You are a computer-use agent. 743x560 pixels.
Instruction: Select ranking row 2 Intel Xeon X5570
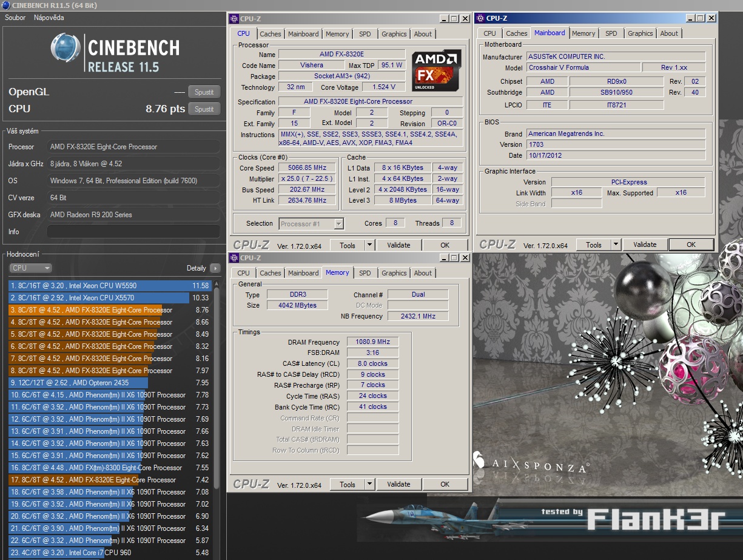pos(110,298)
